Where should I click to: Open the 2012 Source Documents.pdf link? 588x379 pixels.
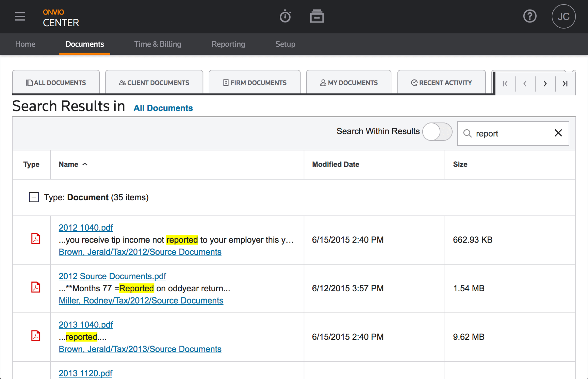pyautogui.click(x=112, y=276)
